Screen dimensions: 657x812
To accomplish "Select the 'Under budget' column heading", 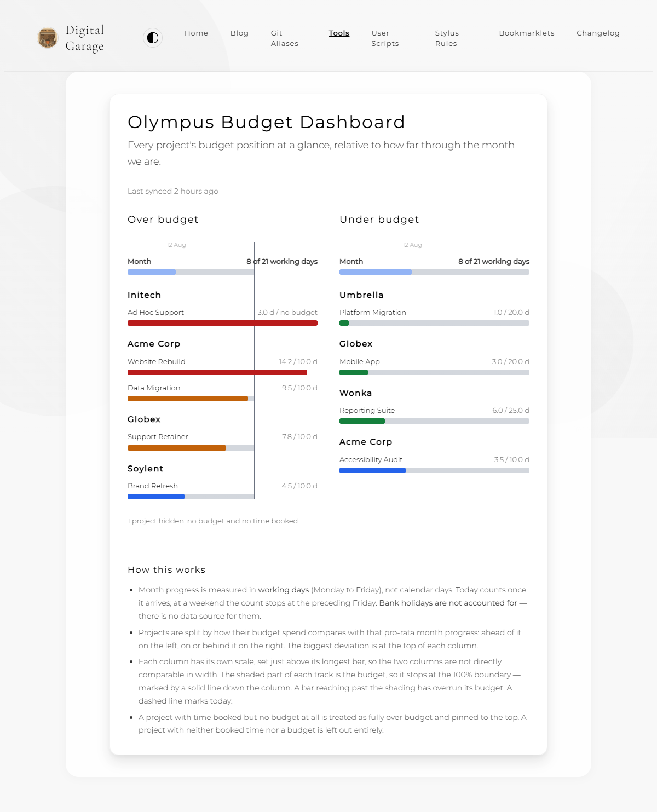I will 379,220.
